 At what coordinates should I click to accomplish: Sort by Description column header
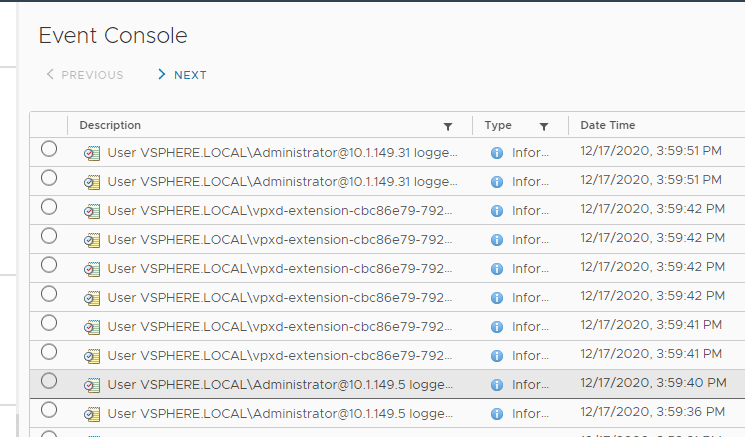(110, 126)
